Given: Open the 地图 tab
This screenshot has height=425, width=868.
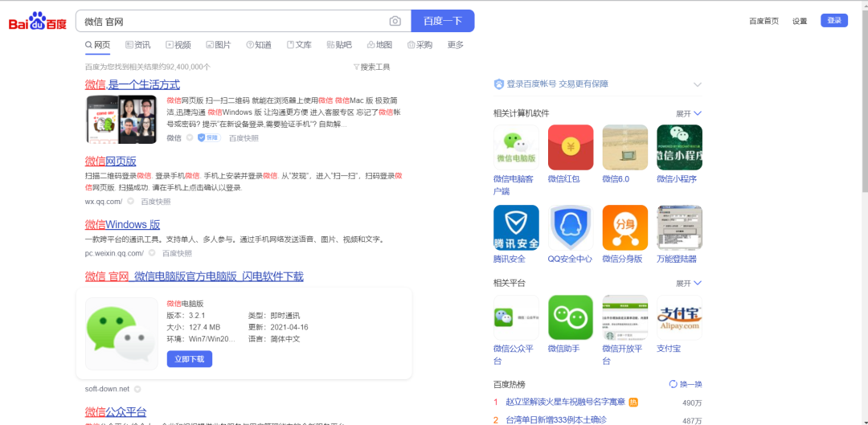Looking at the screenshot, I should click(379, 45).
